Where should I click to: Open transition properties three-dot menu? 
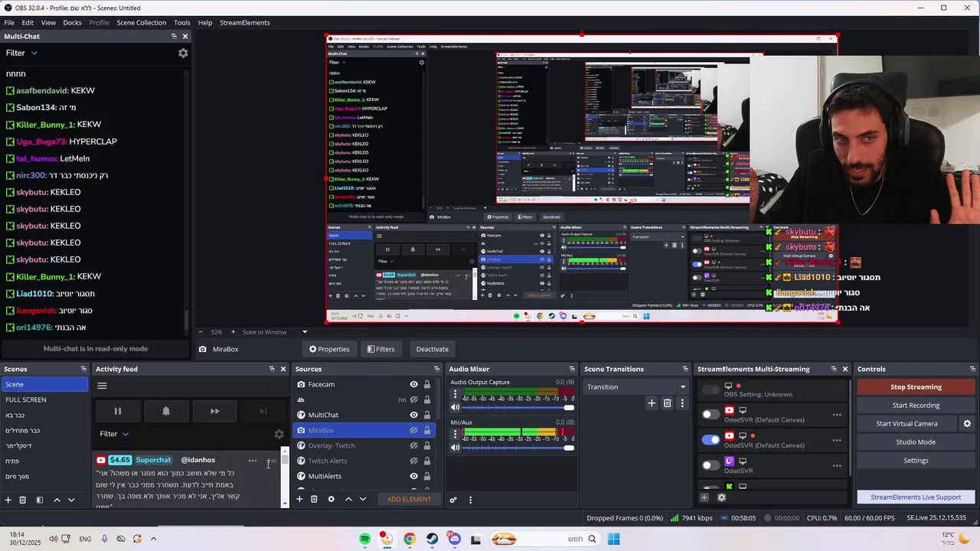click(682, 403)
